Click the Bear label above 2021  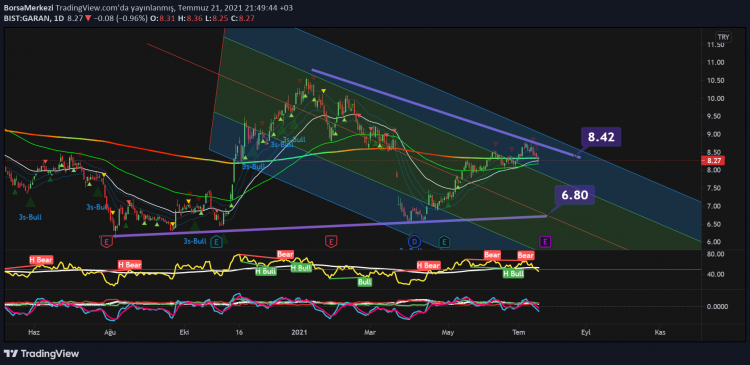285,254
